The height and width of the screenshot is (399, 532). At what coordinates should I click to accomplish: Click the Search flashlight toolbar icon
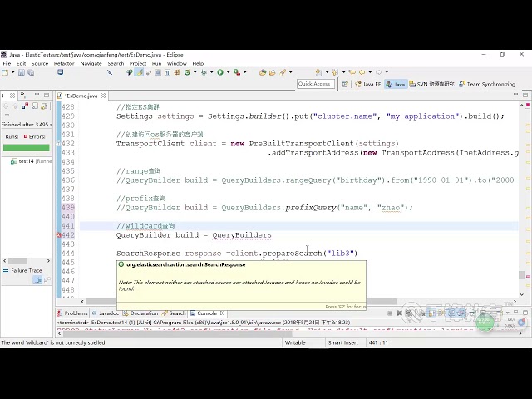(283, 72)
